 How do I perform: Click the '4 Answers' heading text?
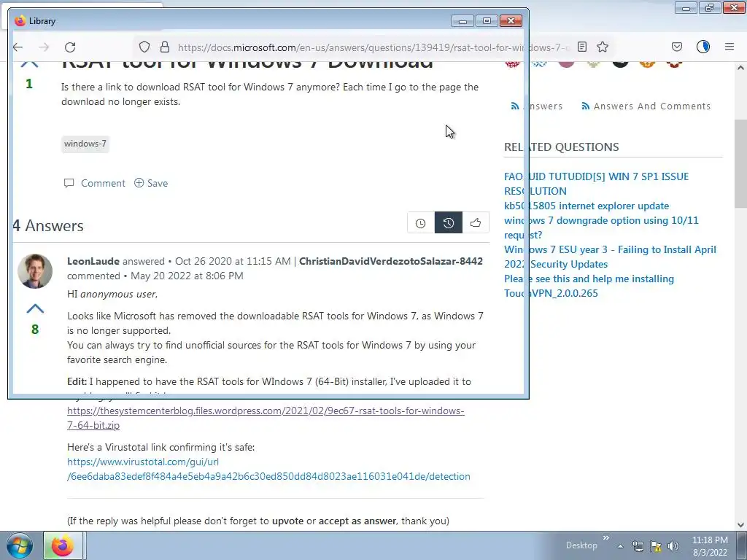48,226
